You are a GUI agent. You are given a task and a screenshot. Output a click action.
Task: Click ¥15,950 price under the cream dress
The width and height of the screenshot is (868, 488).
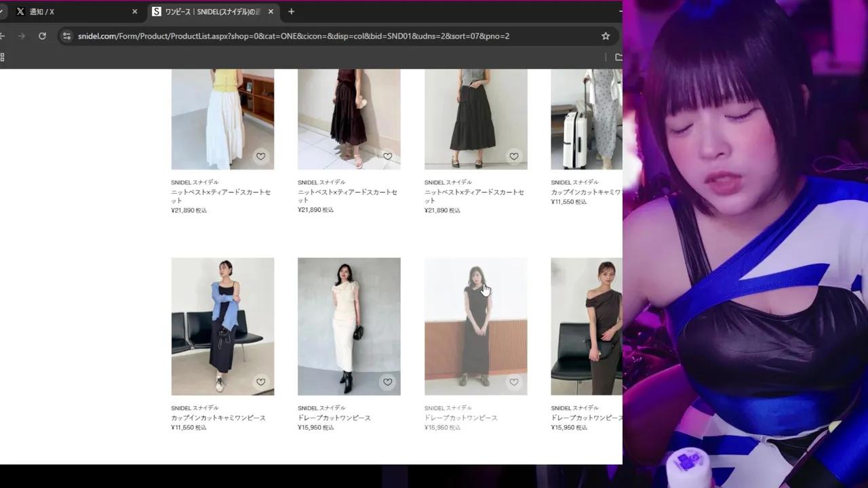(315, 427)
